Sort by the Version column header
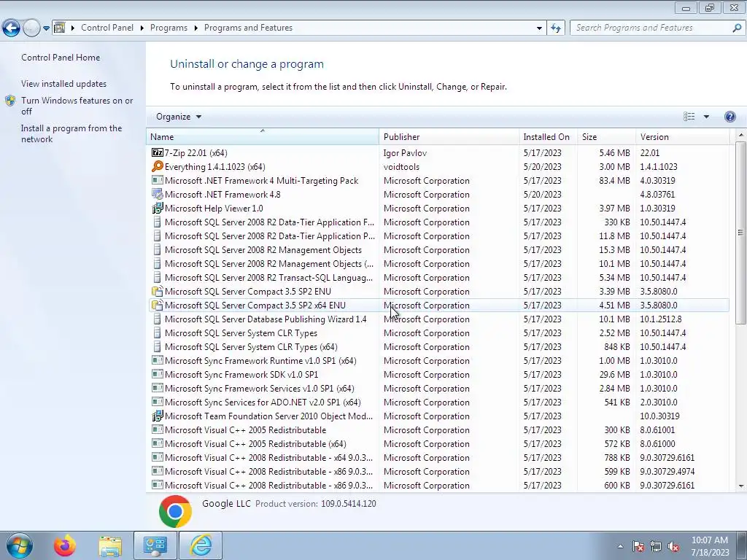This screenshot has width=747, height=560. coord(682,136)
